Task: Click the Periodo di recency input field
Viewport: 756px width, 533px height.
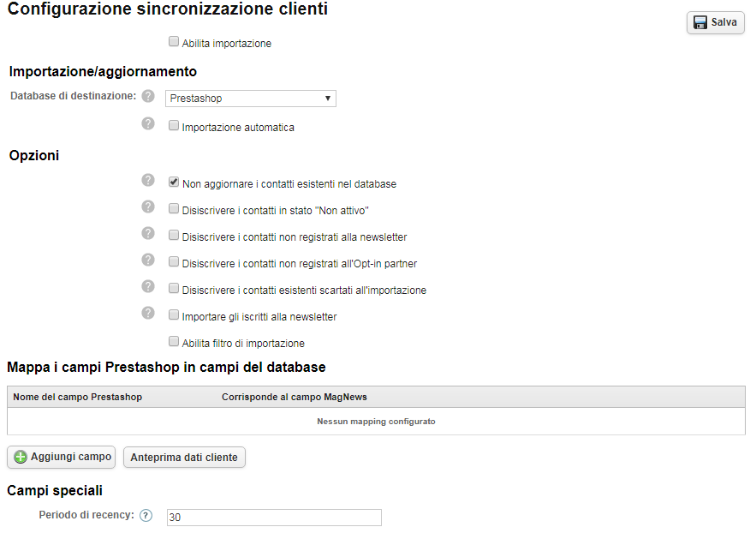Action: [x=274, y=518]
